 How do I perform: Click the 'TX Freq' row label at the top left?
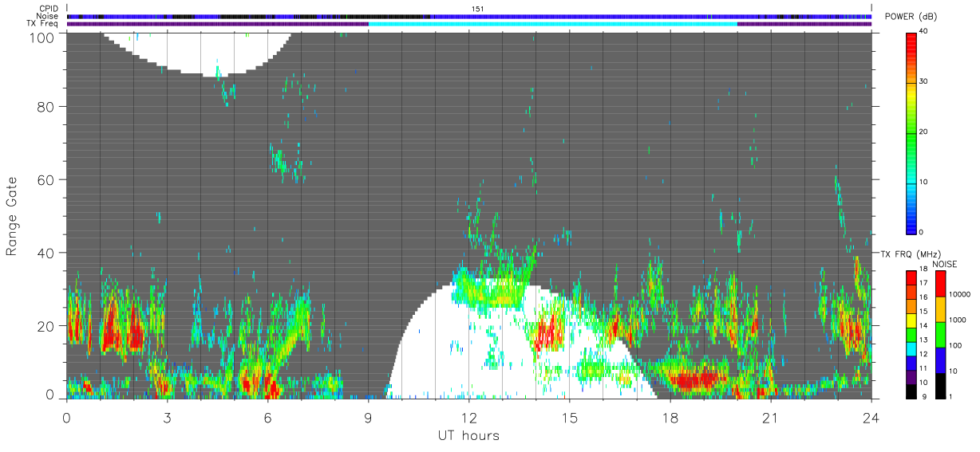[x=43, y=23]
